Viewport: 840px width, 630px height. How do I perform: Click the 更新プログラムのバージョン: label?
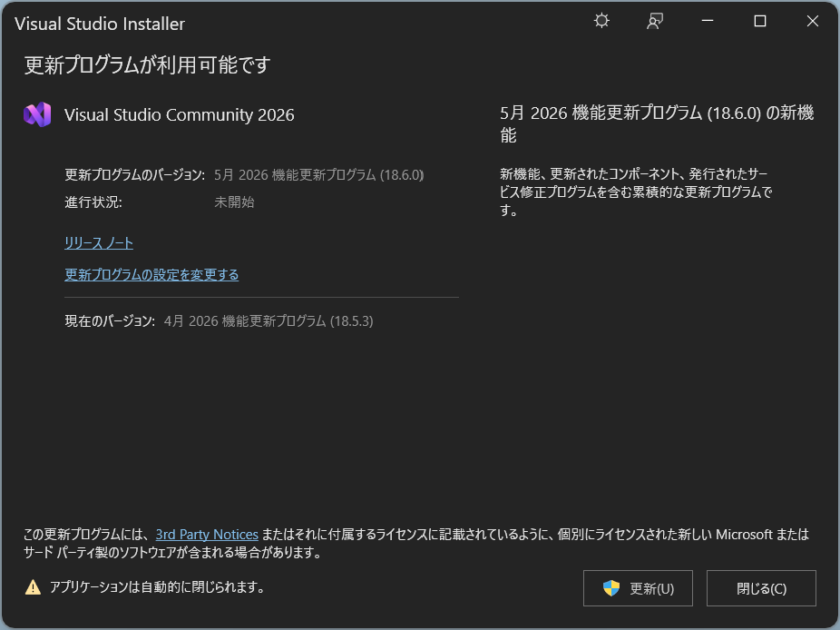pos(134,175)
